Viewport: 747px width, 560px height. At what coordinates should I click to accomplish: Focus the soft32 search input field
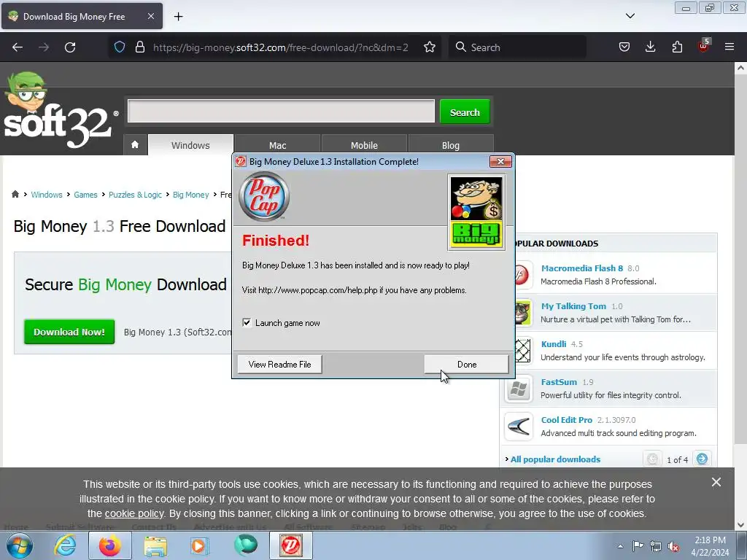point(281,111)
